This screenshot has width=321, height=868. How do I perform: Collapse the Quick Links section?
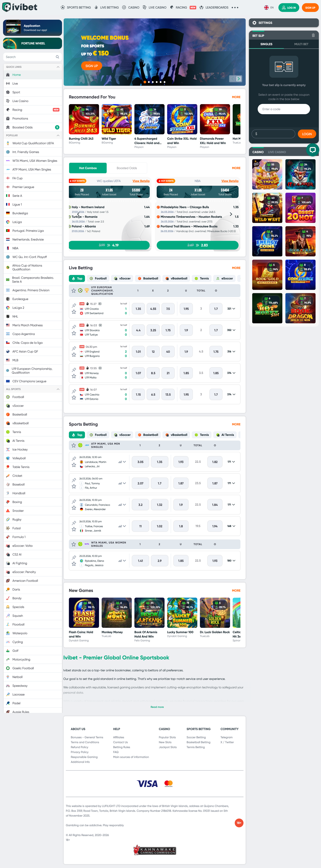(x=58, y=67)
